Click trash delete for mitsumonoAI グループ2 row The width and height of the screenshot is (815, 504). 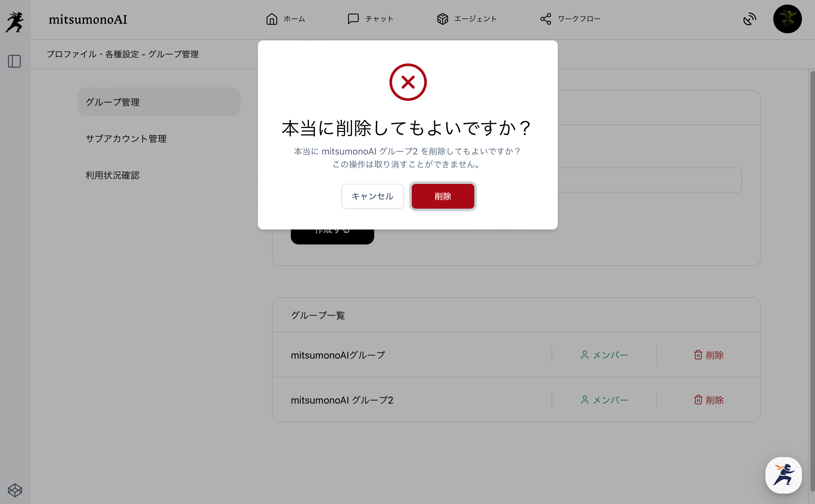(x=708, y=400)
